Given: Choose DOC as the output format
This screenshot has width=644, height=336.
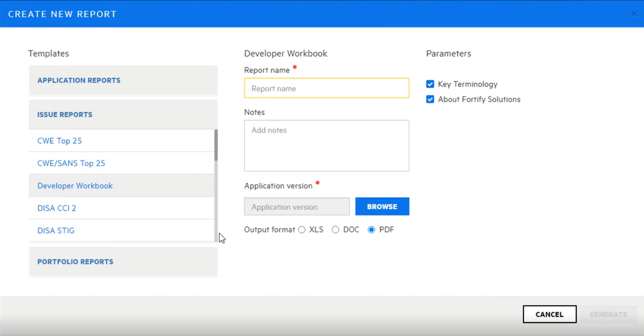Looking at the screenshot, I should (x=336, y=230).
